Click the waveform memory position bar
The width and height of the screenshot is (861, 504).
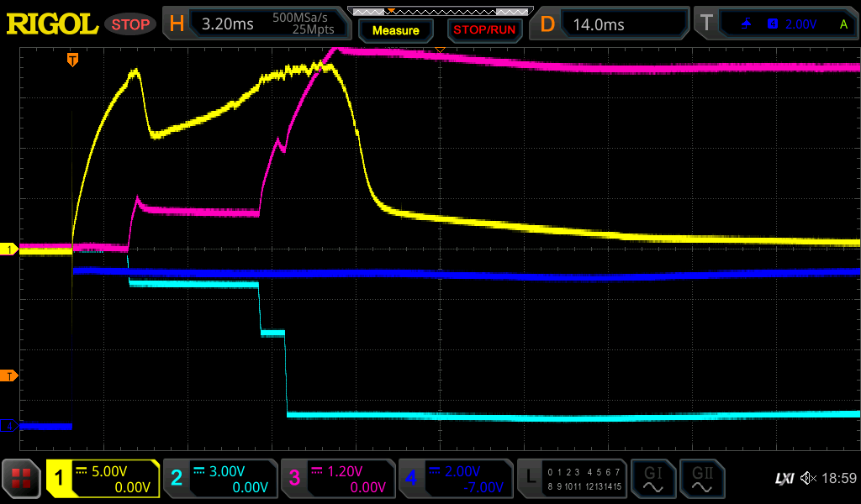[x=440, y=11]
